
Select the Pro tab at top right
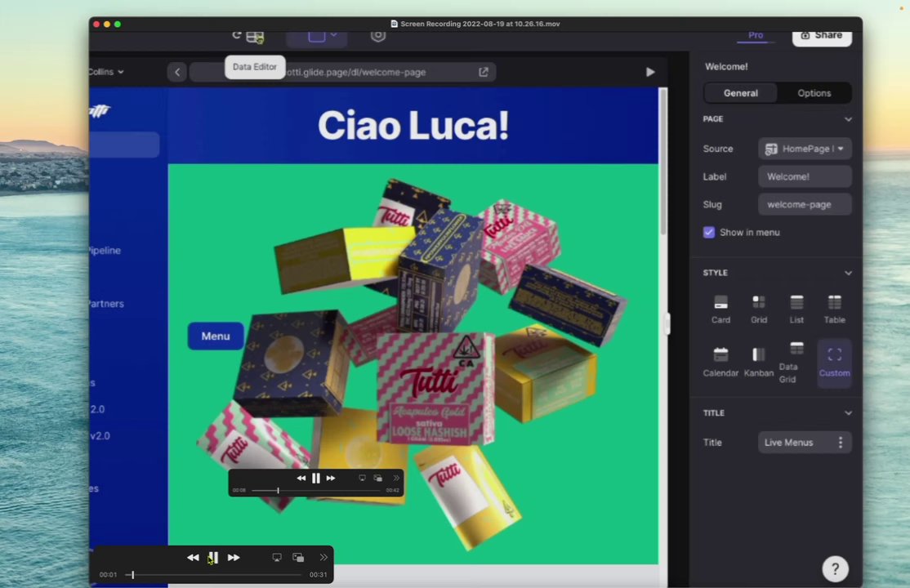pyautogui.click(x=755, y=35)
